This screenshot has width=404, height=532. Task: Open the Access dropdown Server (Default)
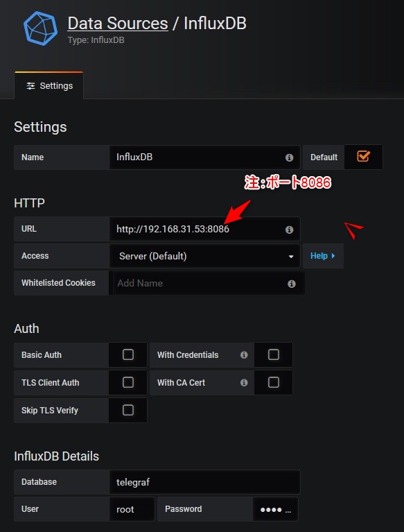[204, 256]
